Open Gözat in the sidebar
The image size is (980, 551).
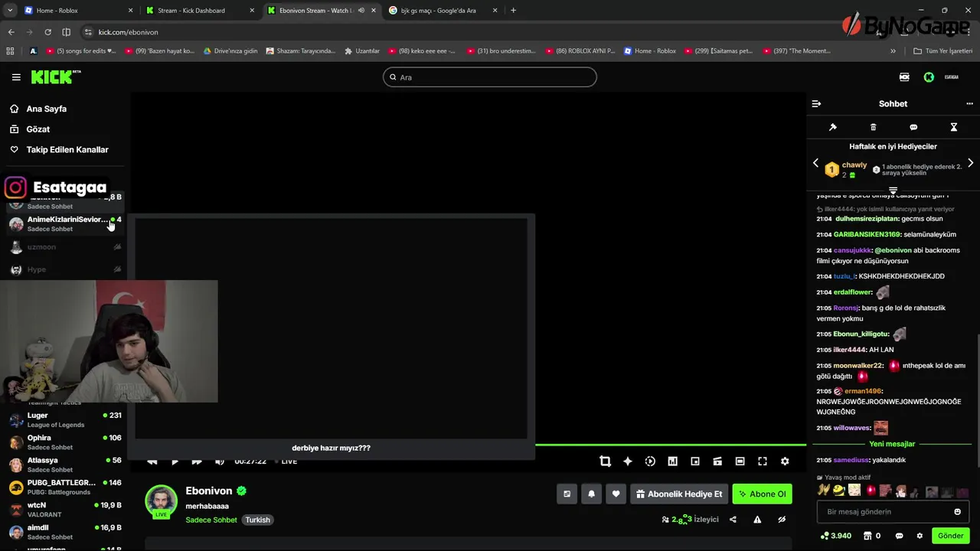(38, 129)
